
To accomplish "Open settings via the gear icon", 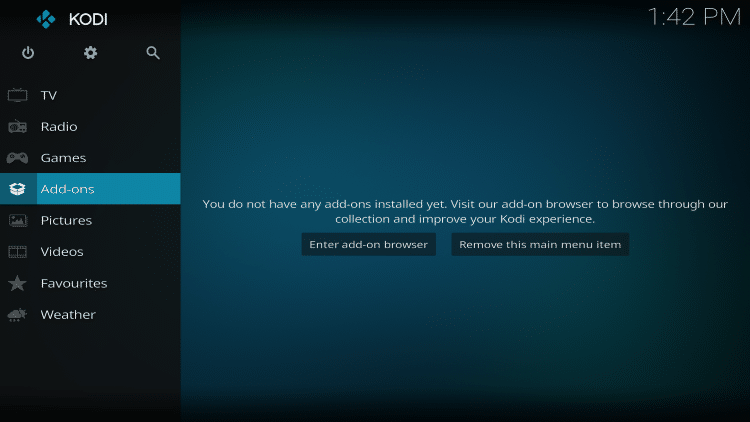I will (x=90, y=53).
